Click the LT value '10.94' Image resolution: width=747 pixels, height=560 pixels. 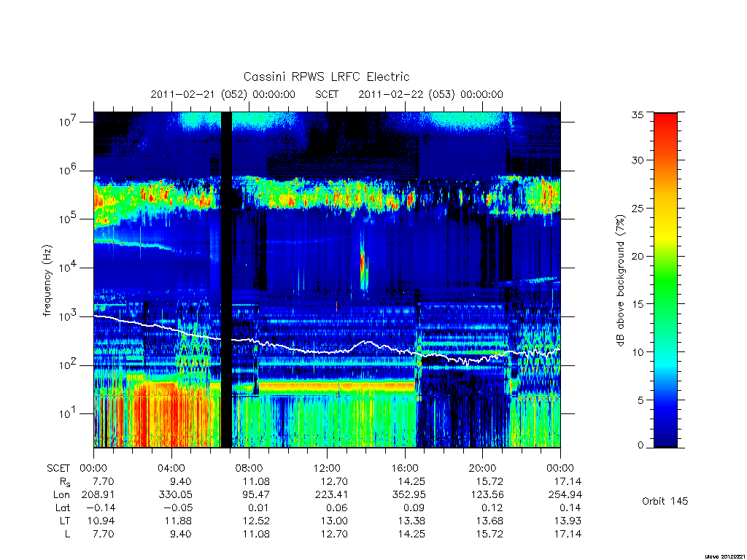pyautogui.click(x=101, y=521)
